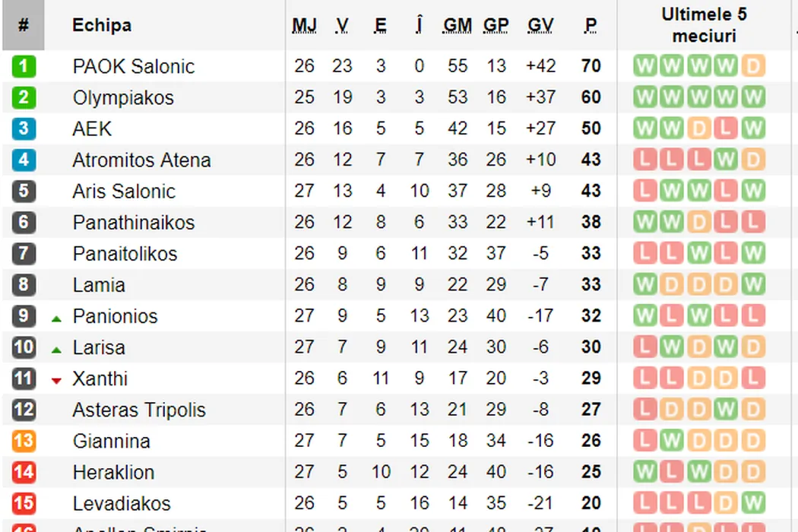The height and width of the screenshot is (532, 798).
Task: Open the Olympiakos team link
Action: 123,97
